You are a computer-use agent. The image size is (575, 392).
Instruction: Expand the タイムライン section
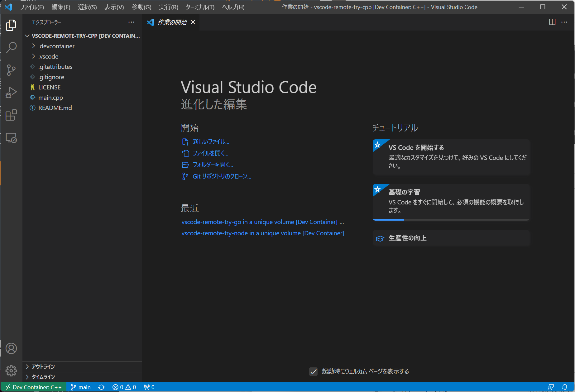coord(82,377)
